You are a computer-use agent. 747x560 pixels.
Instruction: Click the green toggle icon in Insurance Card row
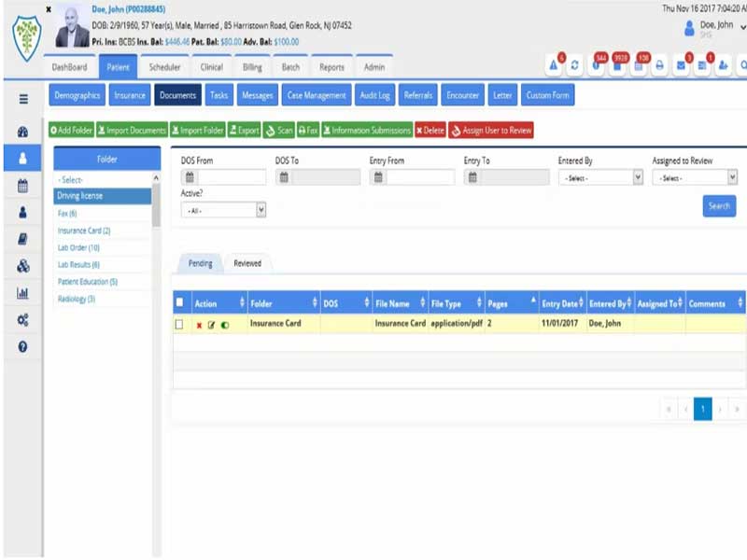(x=225, y=325)
